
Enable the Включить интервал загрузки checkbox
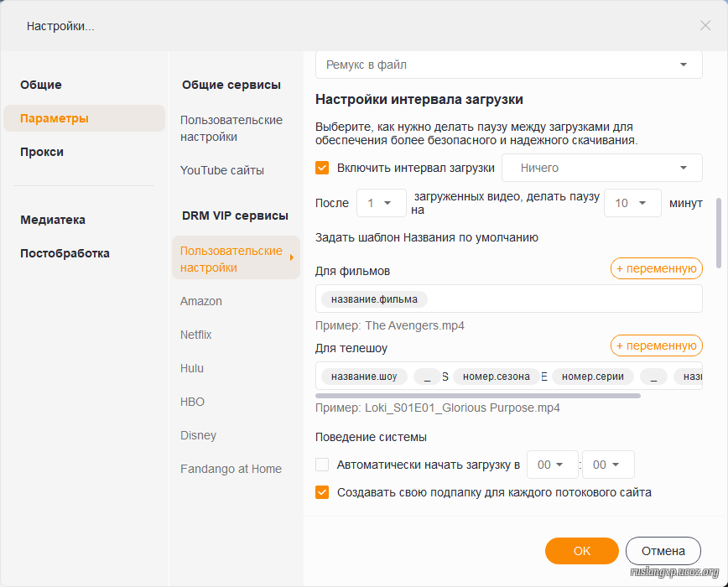[322, 168]
